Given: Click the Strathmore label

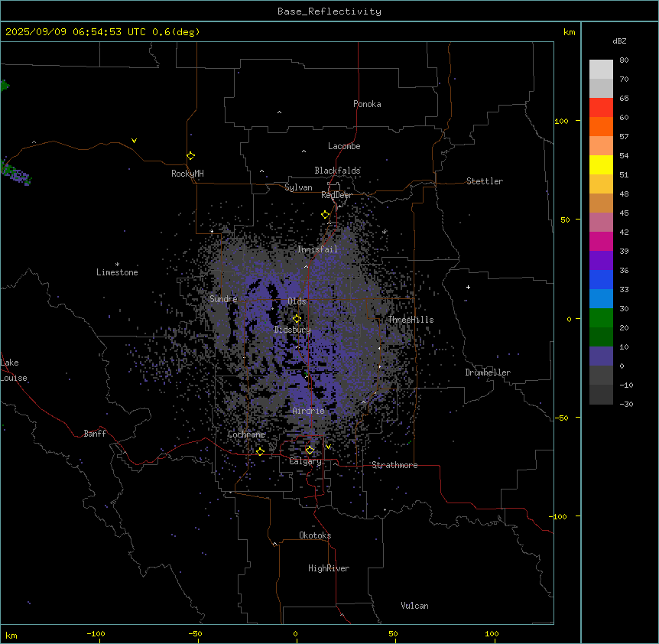Looking at the screenshot, I should coord(394,465).
